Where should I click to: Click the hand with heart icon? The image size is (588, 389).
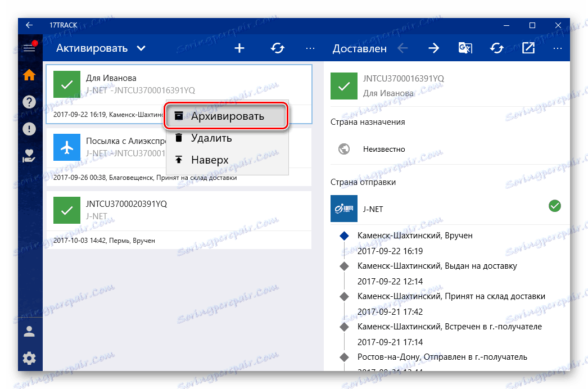click(29, 156)
